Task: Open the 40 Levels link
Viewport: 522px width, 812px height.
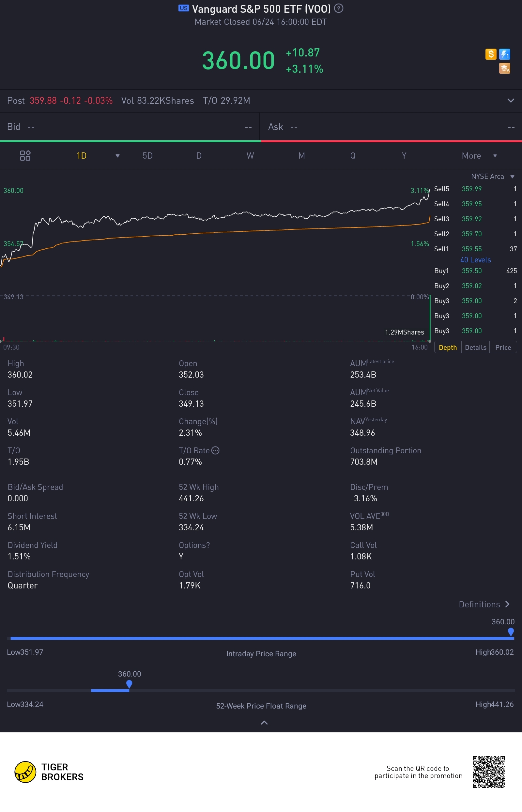Action: pyautogui.click(x=475, y=260)
